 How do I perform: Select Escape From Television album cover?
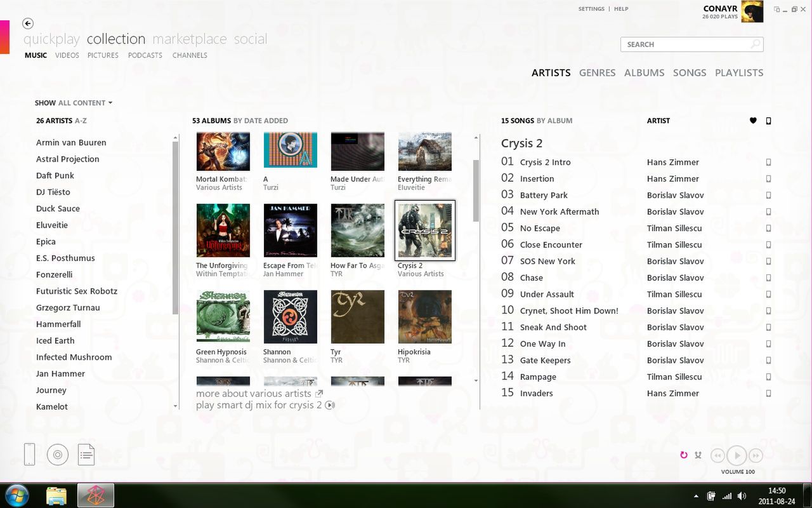tap(290, 231)
